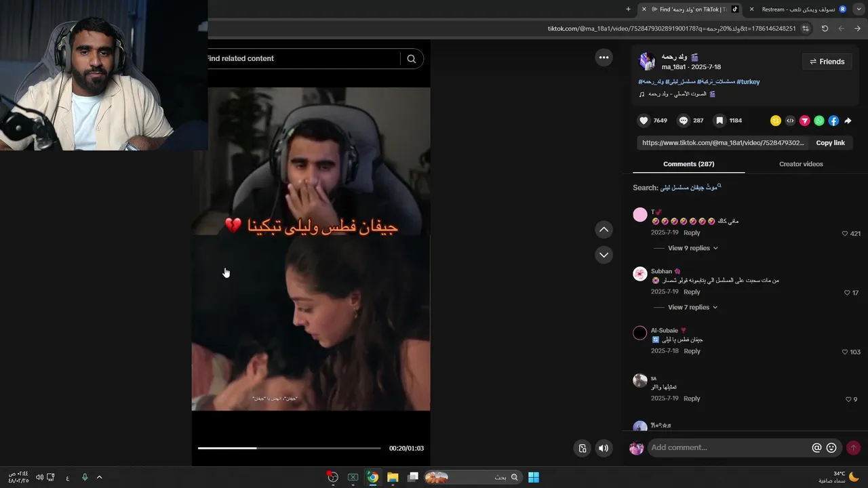Open site settings icon in address bar

pos(806,28)
